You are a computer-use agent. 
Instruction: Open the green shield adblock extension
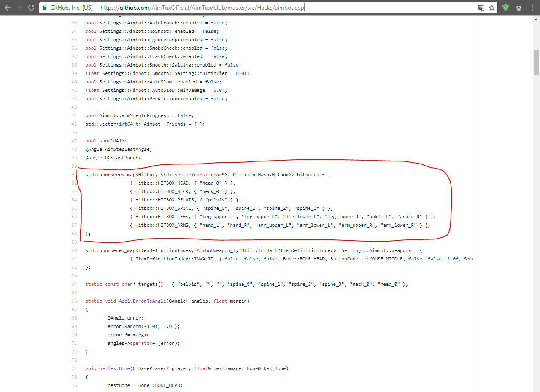[505, 8]
